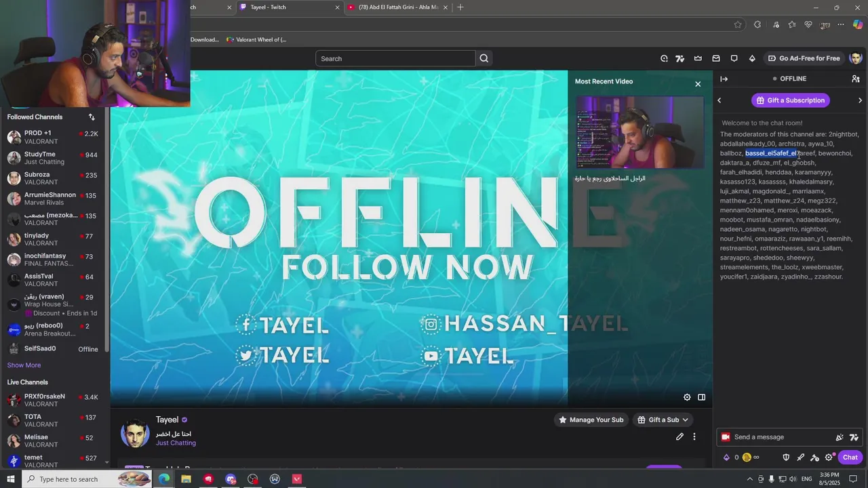This screenshot has height=488, width=868.
Task: Open the Most Recent Video thumbnail
Action: click(639, 132)
